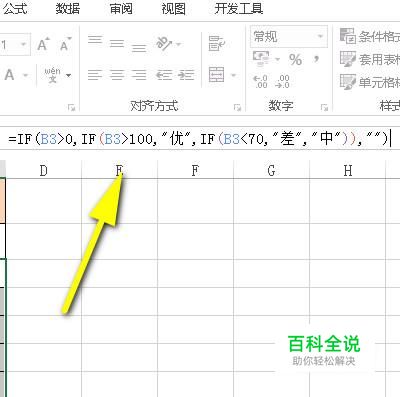Viewport: 400px width, 397px height.
Task: Toggle wrap text for the cell
Action: click(217, 44)
